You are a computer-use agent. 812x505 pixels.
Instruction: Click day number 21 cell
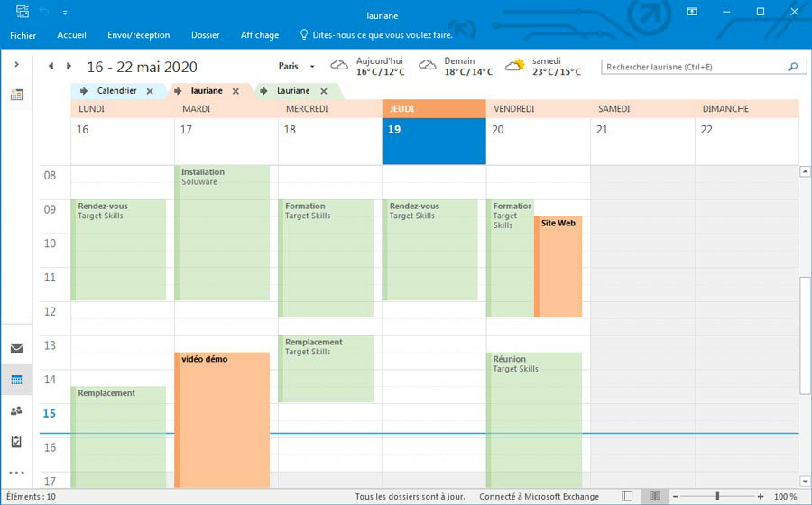pyautogui.click(x=642, y=142)
